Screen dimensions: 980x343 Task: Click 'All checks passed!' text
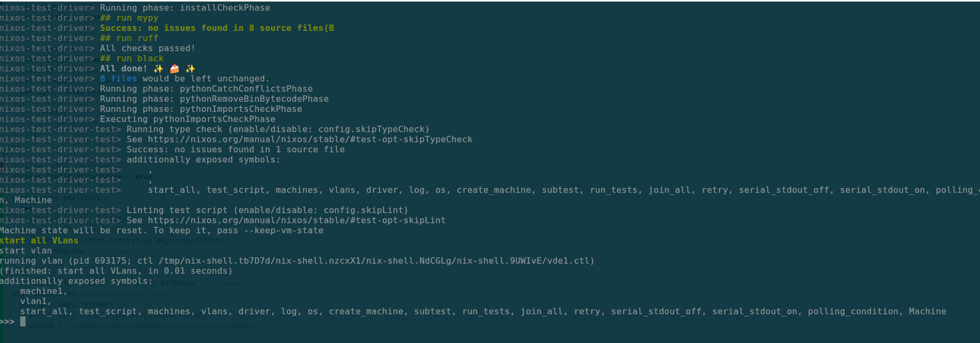click(x=148, y=48)
